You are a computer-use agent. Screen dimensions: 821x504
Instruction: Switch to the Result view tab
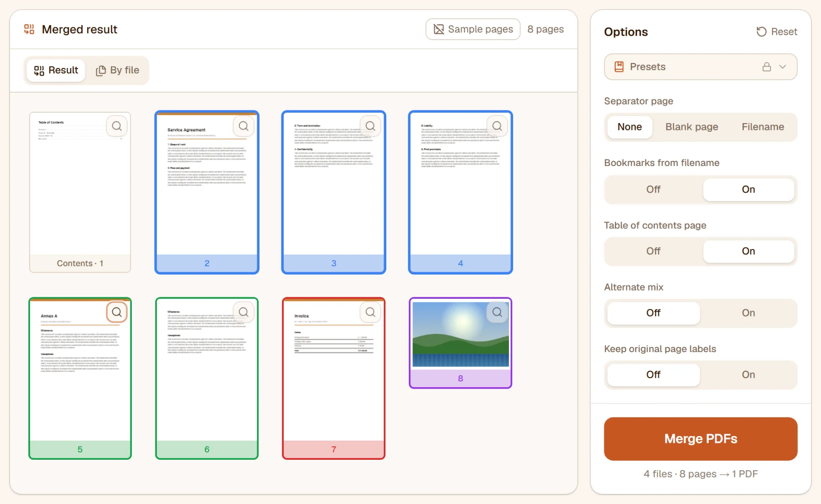pos(56,70)
